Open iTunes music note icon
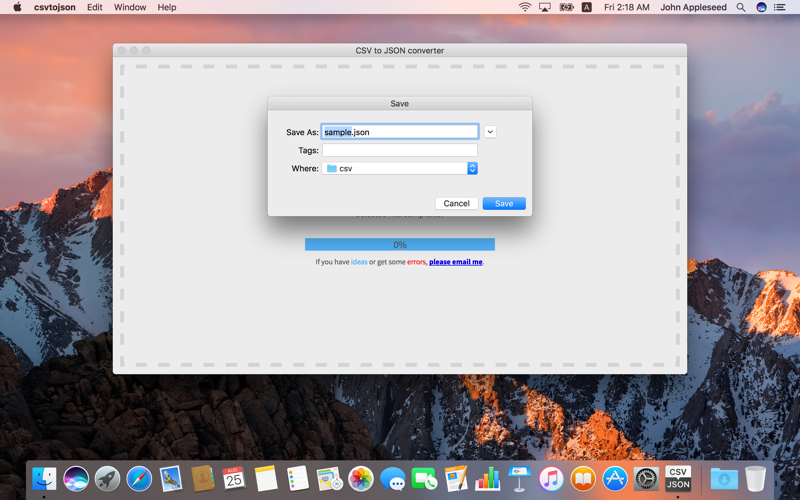Viewport: 800px width, 500px height. pos(551,479)
